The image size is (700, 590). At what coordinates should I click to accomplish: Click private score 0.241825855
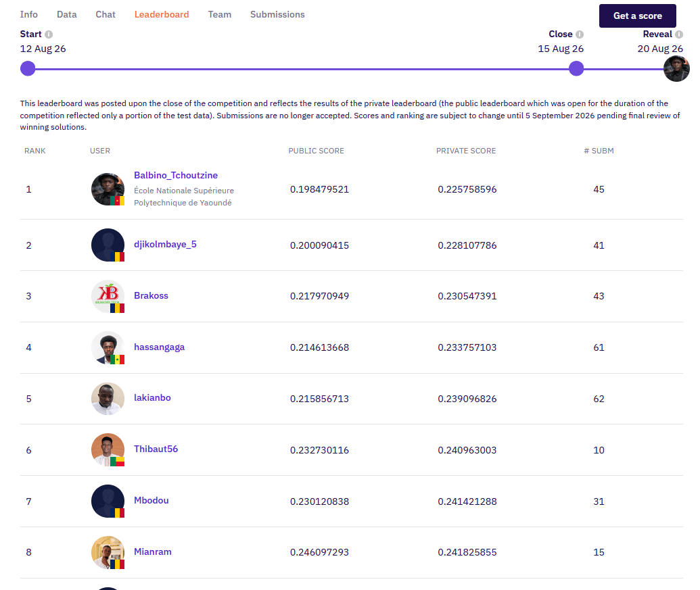click(x=467, y=552)
